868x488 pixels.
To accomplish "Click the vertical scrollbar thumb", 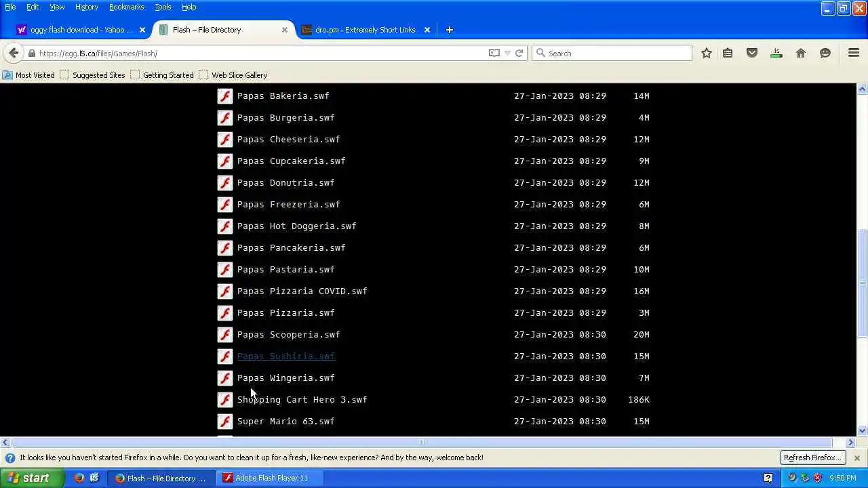I will pos(862,283).
